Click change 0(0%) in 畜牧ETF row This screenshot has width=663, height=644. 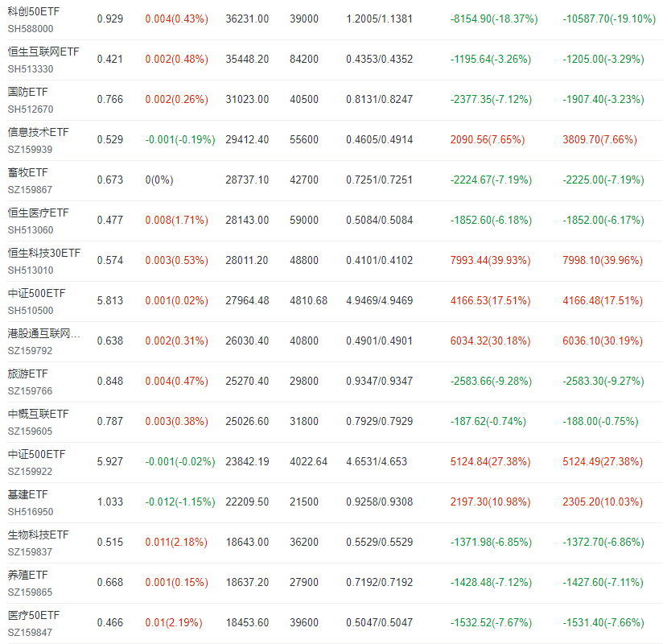coord(159,180)
